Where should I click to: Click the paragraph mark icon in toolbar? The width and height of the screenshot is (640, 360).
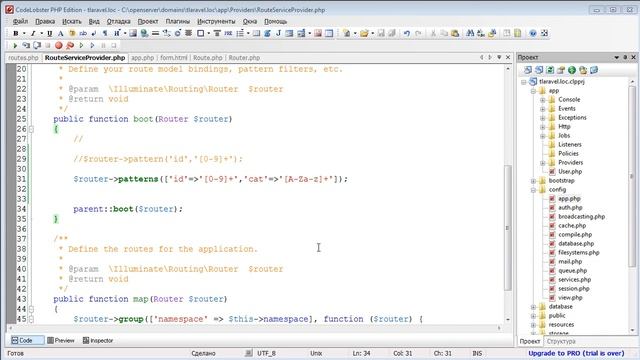tap(105, 33)
